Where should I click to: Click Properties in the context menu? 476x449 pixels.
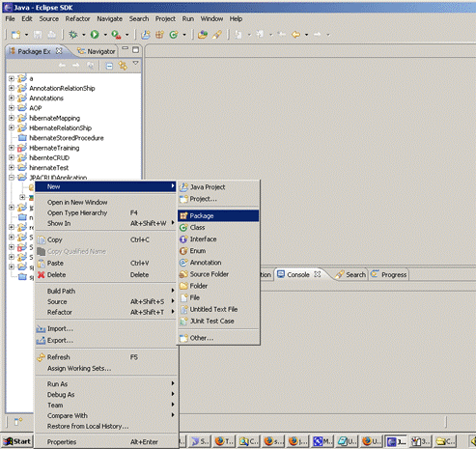click(105, 442)
